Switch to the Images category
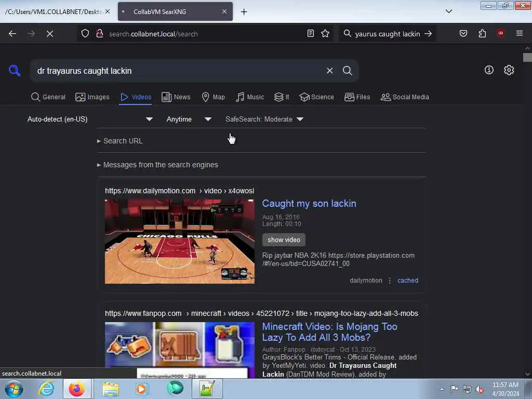Image resolution: width=532 pixels, height=399 pixels. (x=92, y=97)
